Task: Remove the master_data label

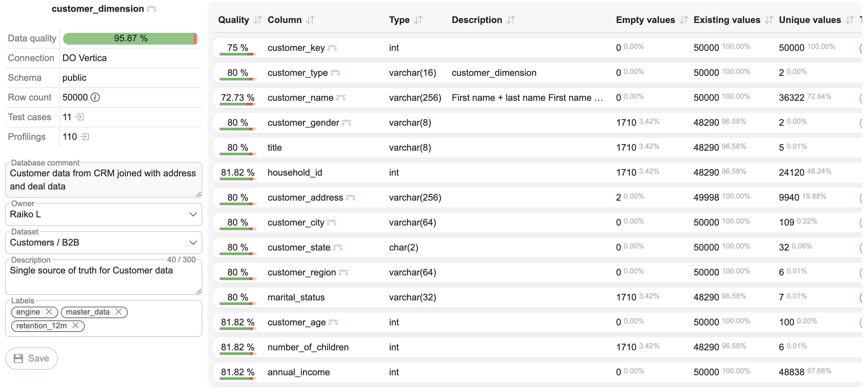Action: pos(118,312)
